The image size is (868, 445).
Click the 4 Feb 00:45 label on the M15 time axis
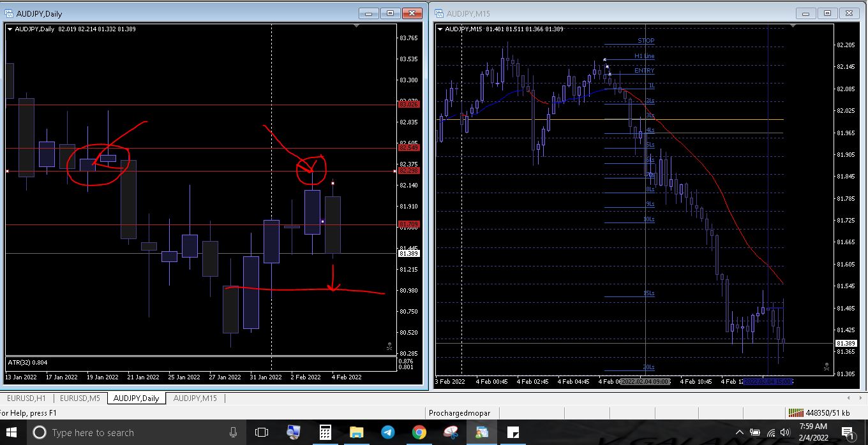(x=492, y=381)
